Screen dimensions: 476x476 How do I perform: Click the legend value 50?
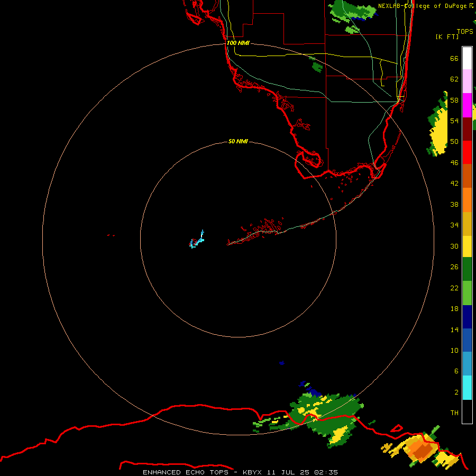454,142
